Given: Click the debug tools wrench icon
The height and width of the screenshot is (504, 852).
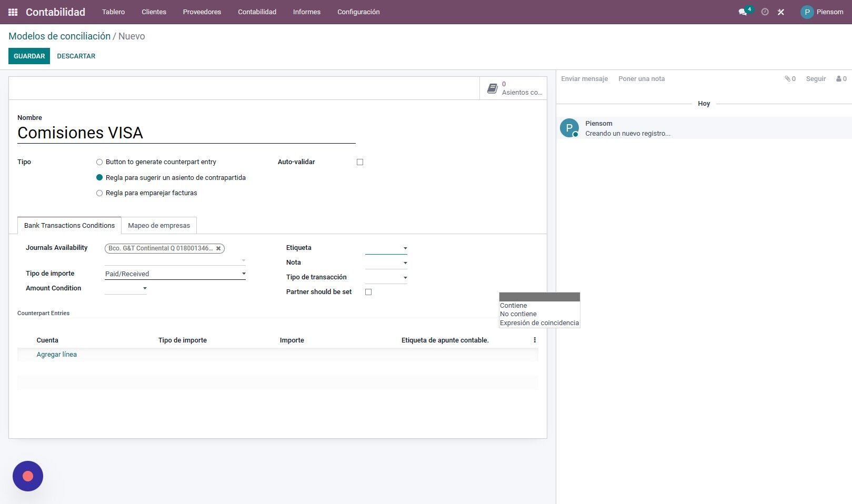Looking at the screenshot, I should pyautogui.click(x=781, y=12).
